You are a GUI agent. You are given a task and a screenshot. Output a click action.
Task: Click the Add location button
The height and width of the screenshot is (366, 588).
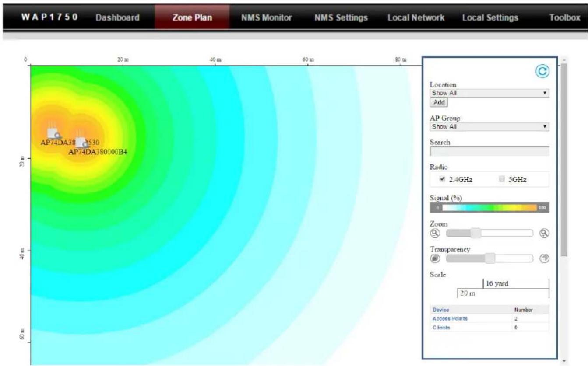(439, 102)
